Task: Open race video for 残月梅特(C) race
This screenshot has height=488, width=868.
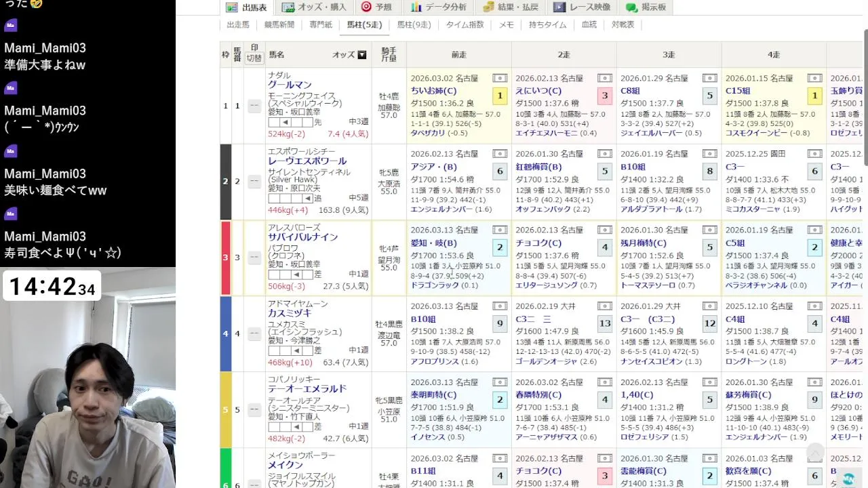Action: point(710,230)
